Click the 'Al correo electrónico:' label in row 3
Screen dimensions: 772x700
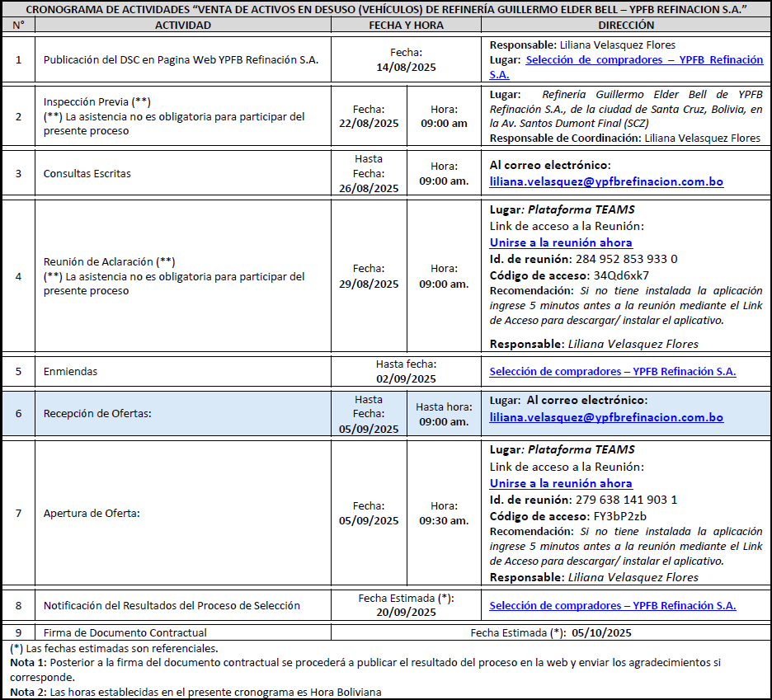(x=550, y=166)
